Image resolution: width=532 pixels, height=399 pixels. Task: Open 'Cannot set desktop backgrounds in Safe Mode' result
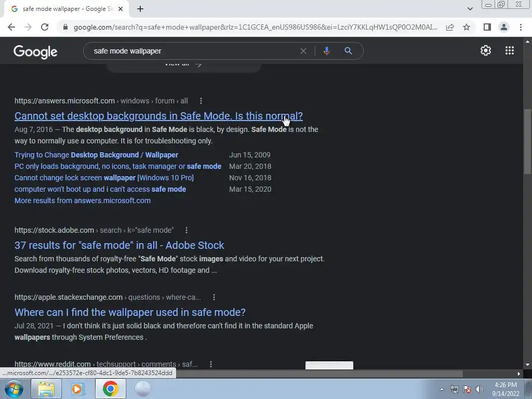click(158, 116)
